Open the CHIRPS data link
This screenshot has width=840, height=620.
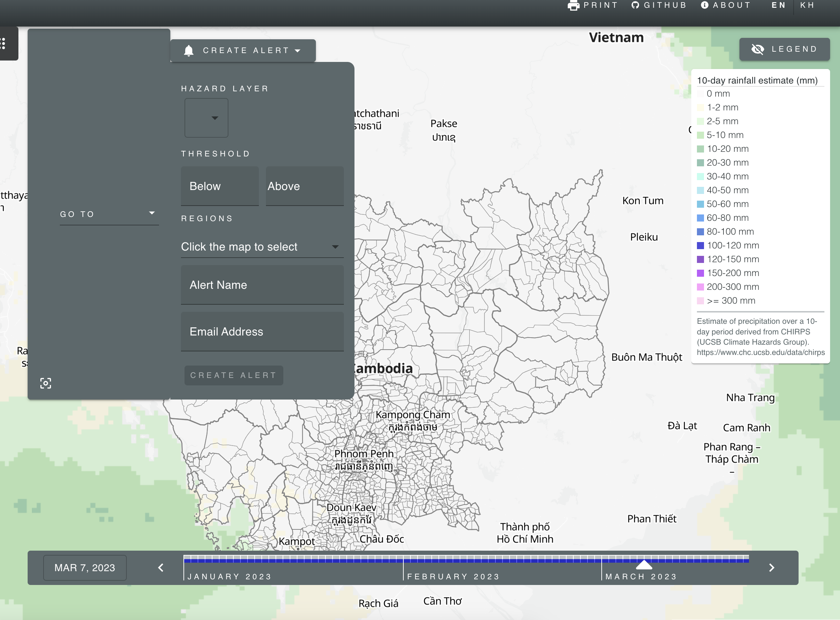coord(760,352)
